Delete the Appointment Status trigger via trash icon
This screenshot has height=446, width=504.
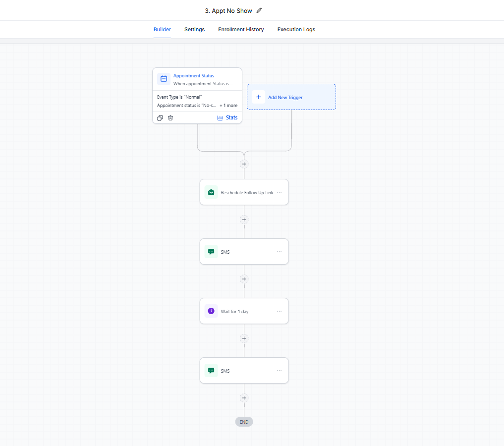(x=170, y=118)
